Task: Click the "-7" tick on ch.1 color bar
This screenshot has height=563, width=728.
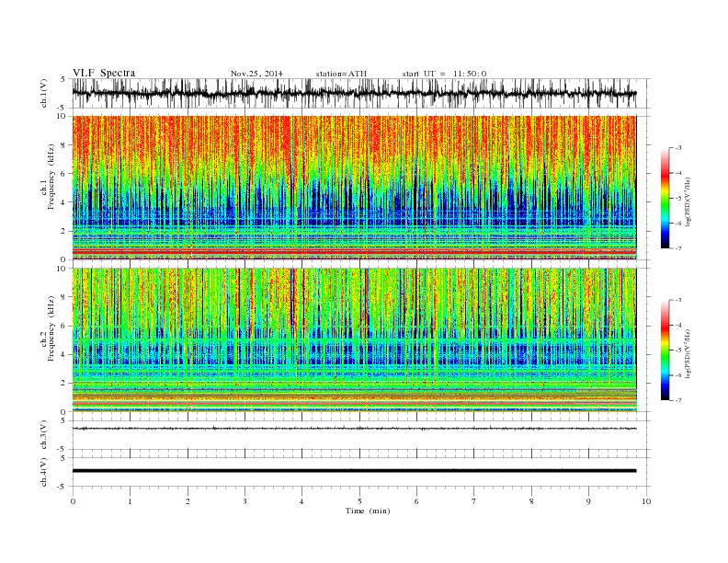Action: pos(678,248)
